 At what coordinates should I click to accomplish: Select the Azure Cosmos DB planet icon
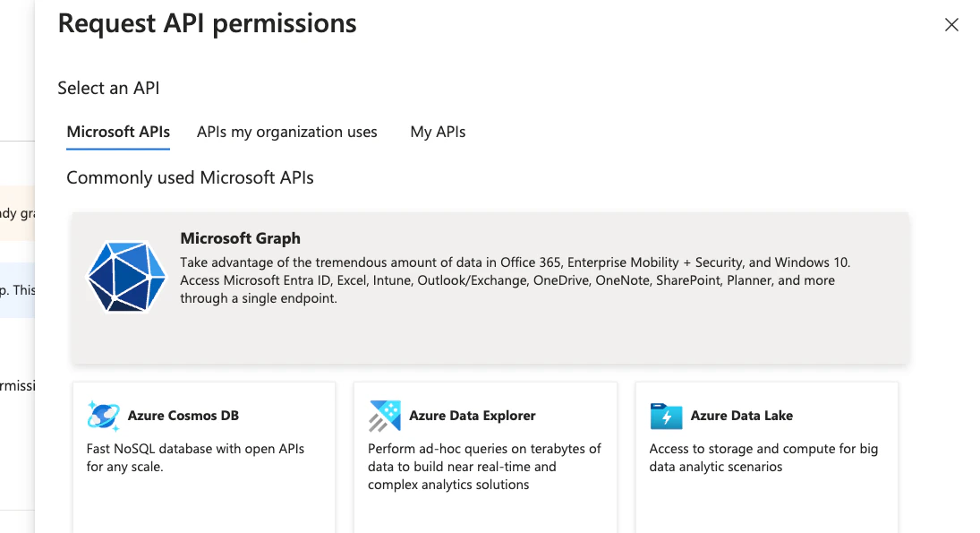(x=106, y=415)
